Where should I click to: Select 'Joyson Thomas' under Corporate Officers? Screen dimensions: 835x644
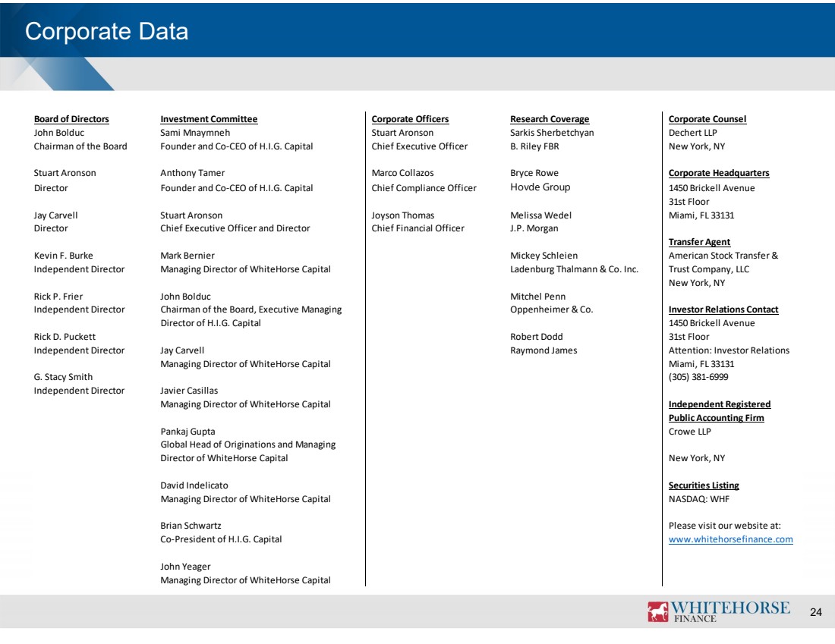tap(402, 215)
